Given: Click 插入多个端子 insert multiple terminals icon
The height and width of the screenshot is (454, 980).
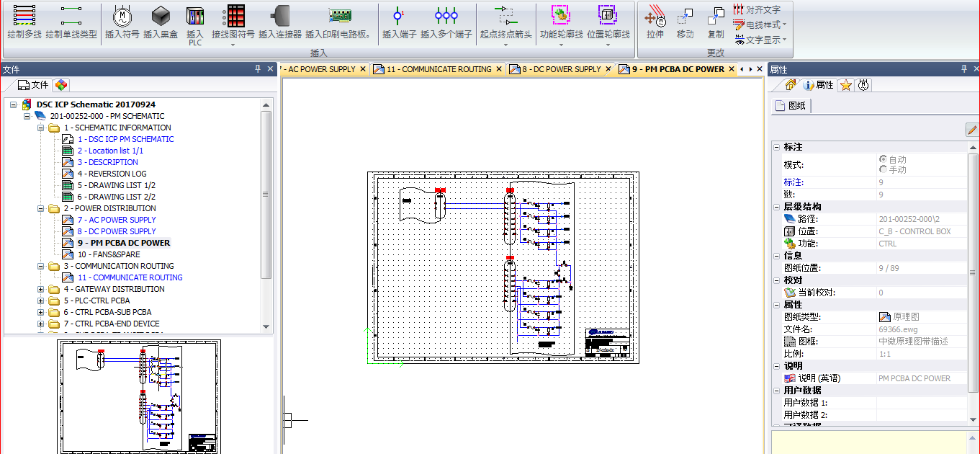Looking at the screenshot, I should (x=446, y=22).
